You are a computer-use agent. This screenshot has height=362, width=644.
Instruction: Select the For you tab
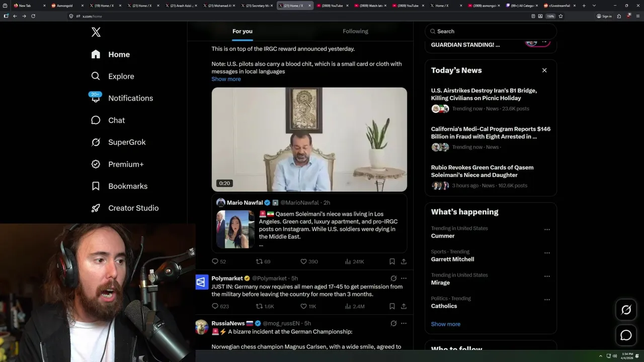(243, 31)
